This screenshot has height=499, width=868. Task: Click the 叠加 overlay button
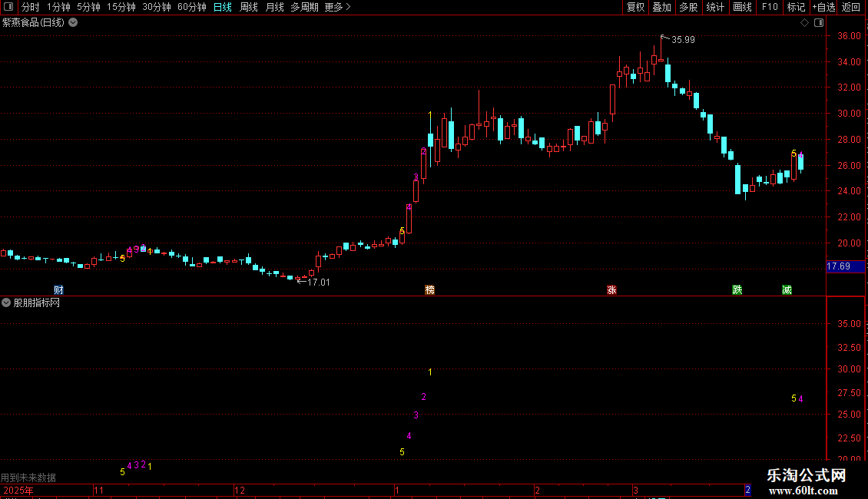pyautogui.click(x=661, y=7)
